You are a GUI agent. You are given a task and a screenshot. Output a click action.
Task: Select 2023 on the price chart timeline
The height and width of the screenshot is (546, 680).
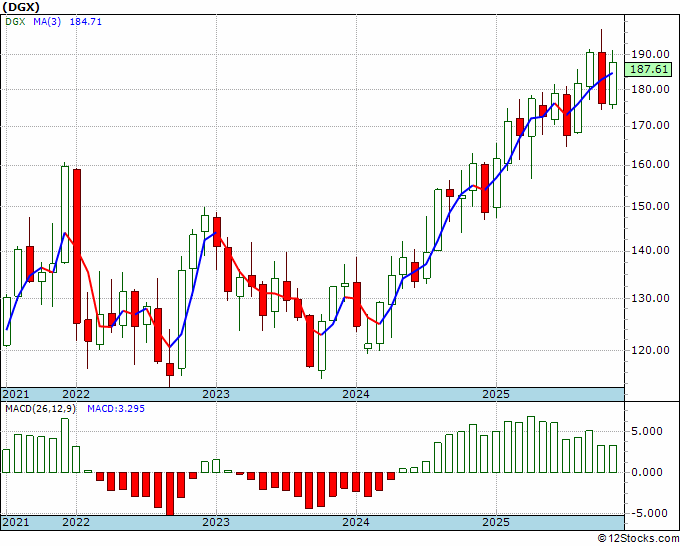(x=216, y=394)
